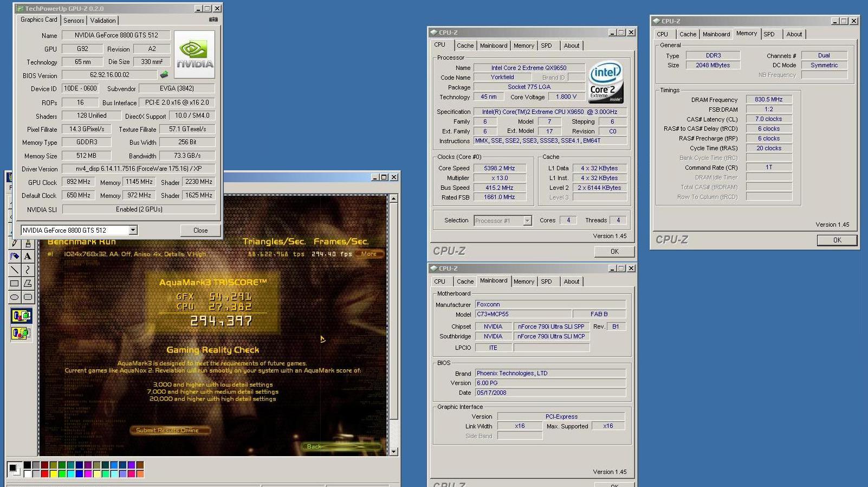This screenshot has height=487, width=868.
Task: Click the DRAM Frequency value 830.5 MHz
Action: pyautogui.click(x=769, y=99)
